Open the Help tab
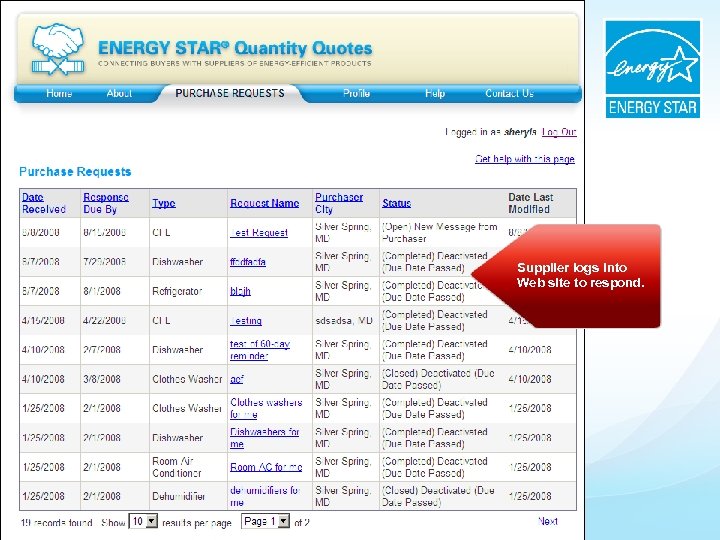The image size is (720, 540). point(435,94)
